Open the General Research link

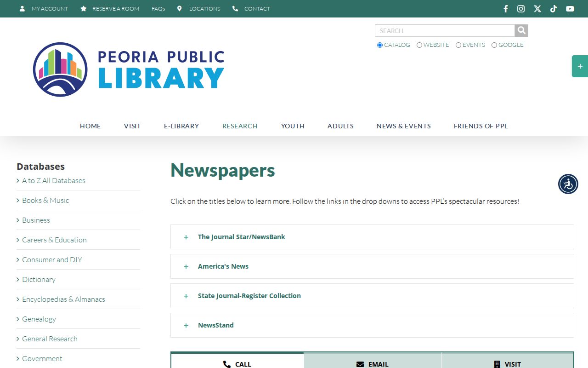[50, 339]
